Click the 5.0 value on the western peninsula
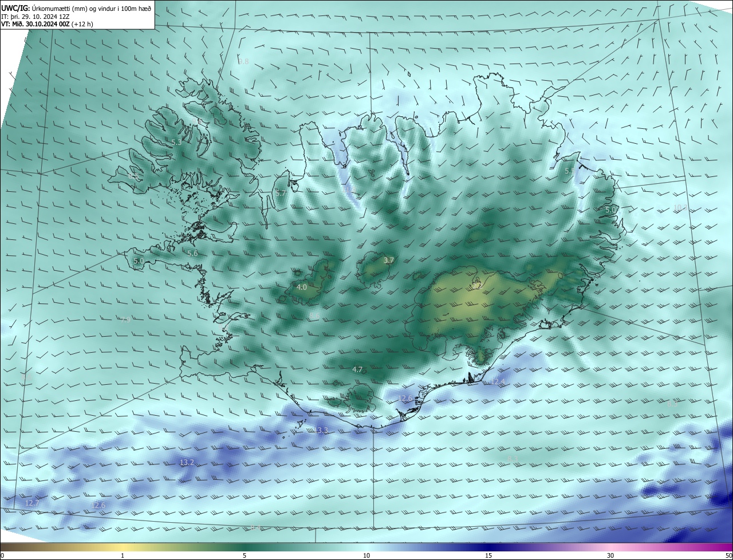 coord(139,261)
